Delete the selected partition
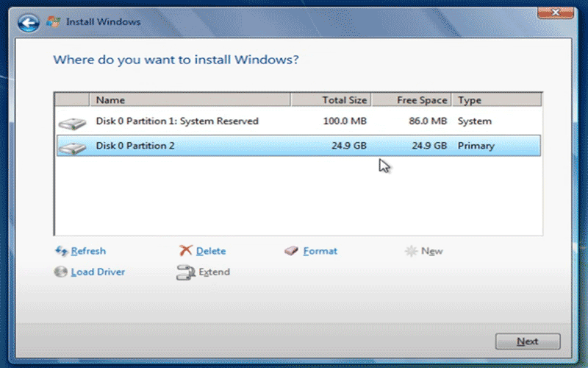Viewport: 588px width, 368px height. coord(211,251)
